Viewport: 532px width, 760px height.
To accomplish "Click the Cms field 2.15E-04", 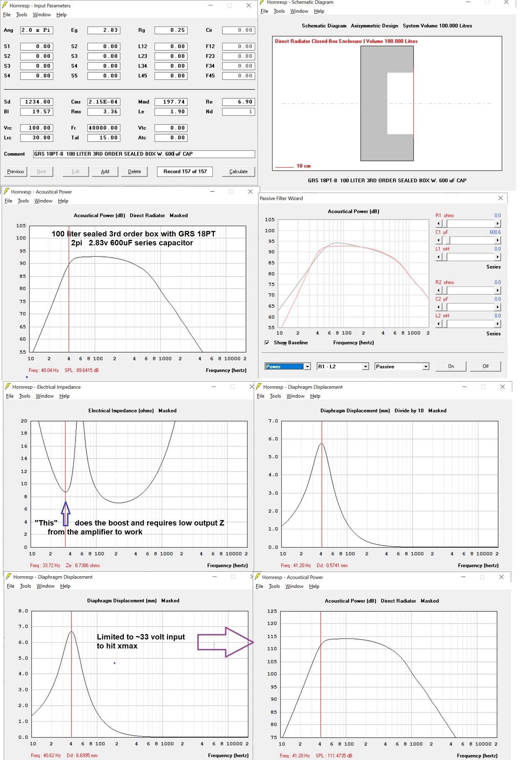I will pos(104,102).
